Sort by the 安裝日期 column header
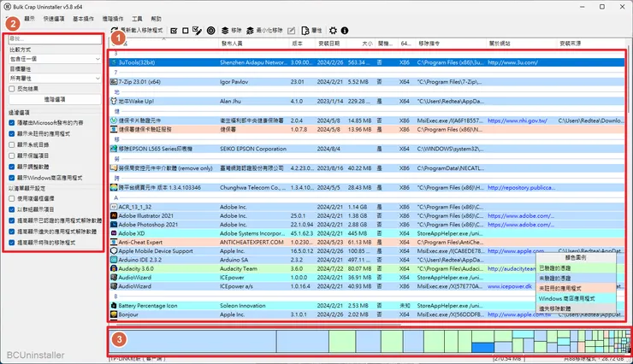The image size is (633, 364). [329, 43]
